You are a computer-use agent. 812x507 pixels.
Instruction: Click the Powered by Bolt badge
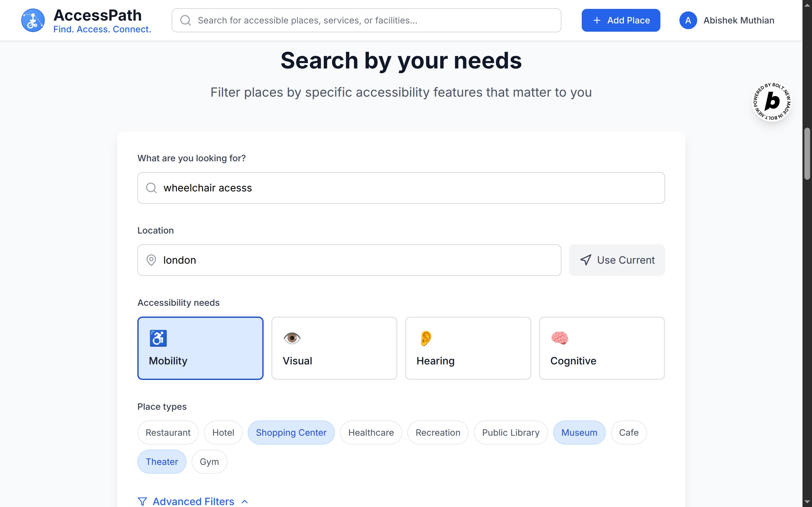(772, 102)
